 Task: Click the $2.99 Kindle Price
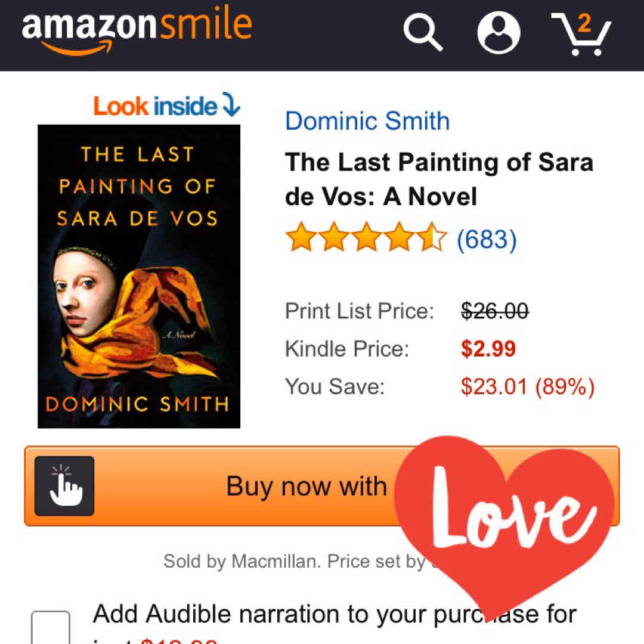(488, 349)
